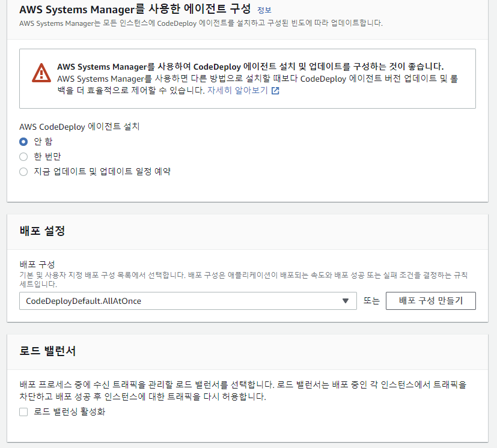Click the 또는 text beside the dropdown
This screenshot has height=448, width=497.
coord(371,301)
